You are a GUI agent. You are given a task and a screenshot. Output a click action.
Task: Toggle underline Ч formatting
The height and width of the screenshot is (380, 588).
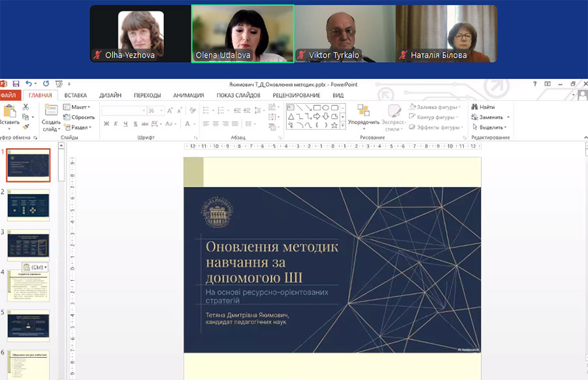125,124
